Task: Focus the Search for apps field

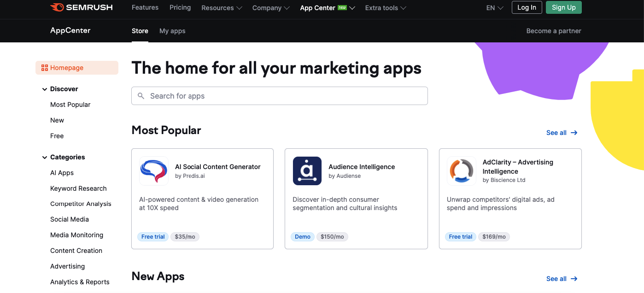Action: pos(280,96)
